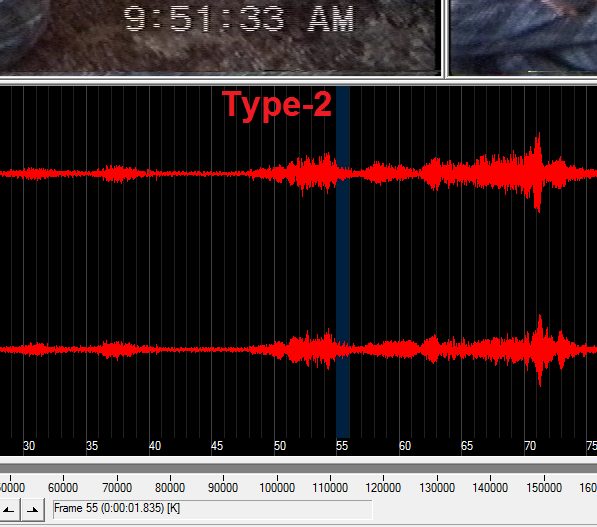Click frame marker 70 on audio display
Image resolution: width=597 pixels, height=527 pixels.
click(530, 446)
